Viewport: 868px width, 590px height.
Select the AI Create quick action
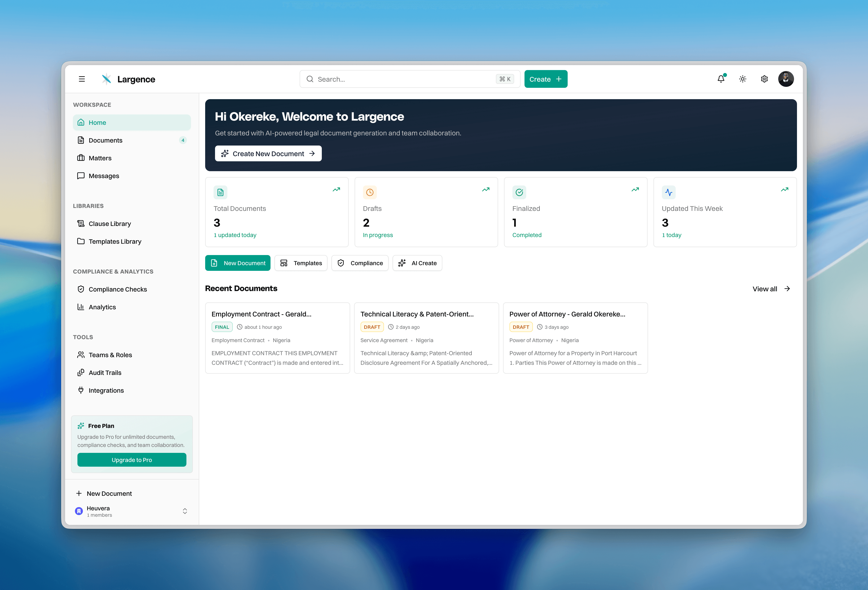point(417,263)
